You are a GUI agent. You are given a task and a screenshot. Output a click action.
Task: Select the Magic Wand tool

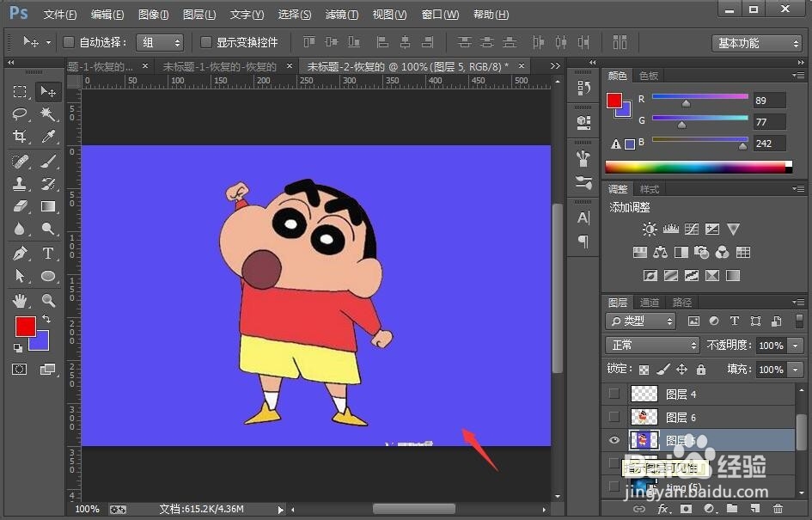pos(48,113)
